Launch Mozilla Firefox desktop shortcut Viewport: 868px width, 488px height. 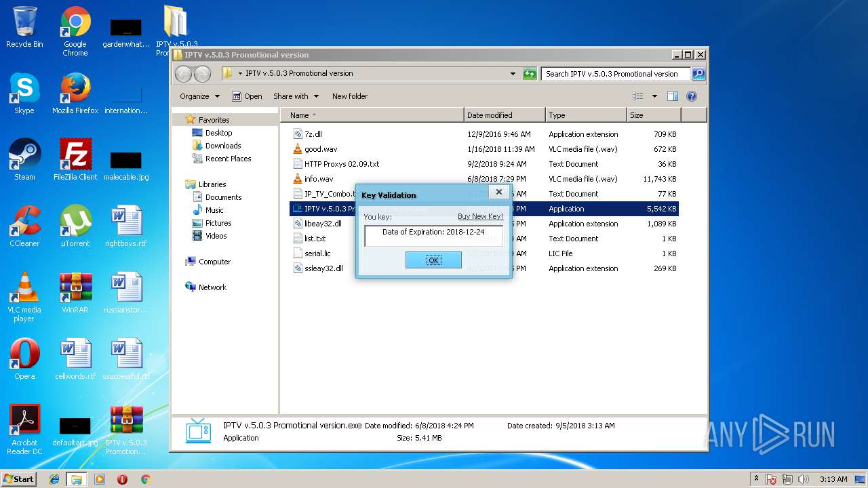click(75, 94)
